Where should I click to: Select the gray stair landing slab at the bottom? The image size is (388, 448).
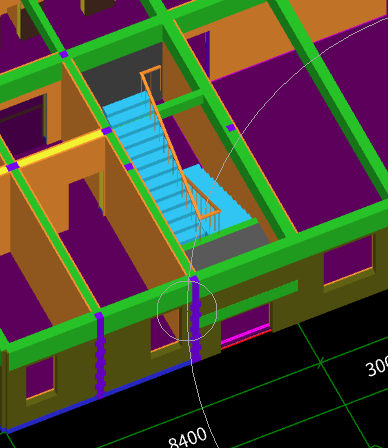click(229, 246)
